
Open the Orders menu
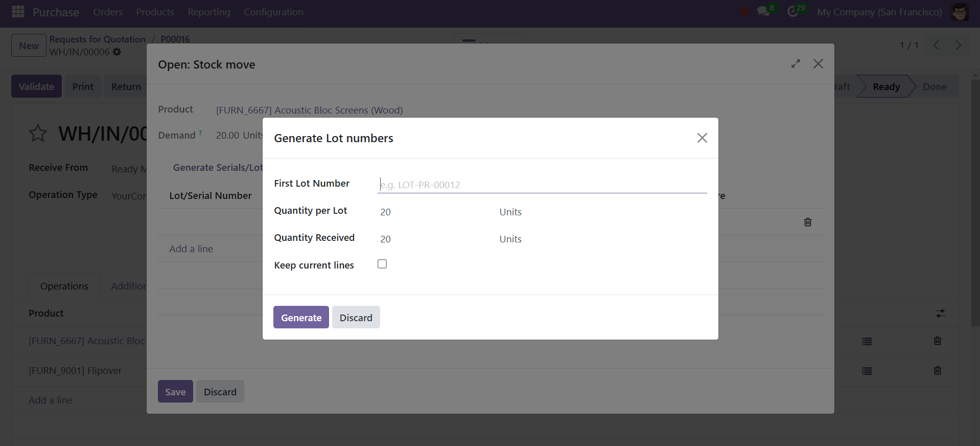(x=108, y=12)
